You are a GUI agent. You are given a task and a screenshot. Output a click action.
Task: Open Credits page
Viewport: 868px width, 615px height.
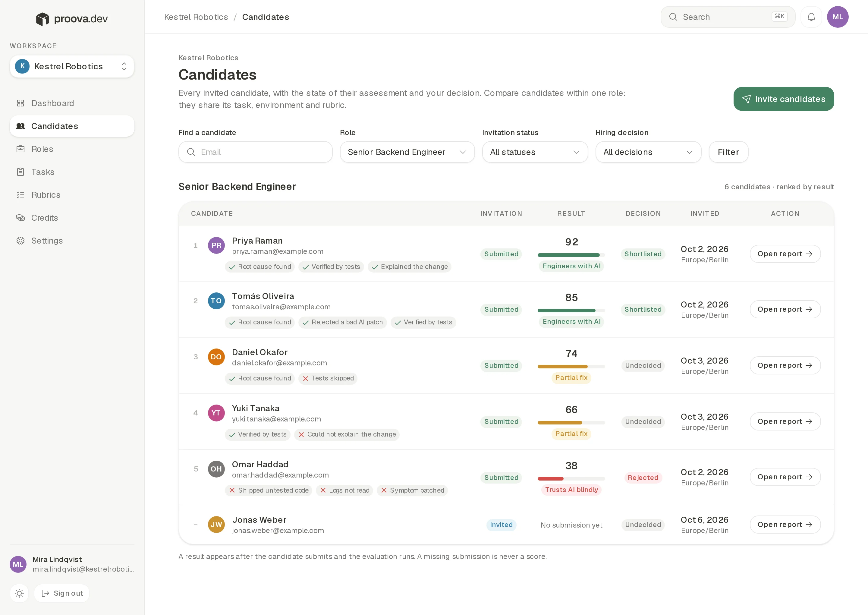click(x=72, y=218)
